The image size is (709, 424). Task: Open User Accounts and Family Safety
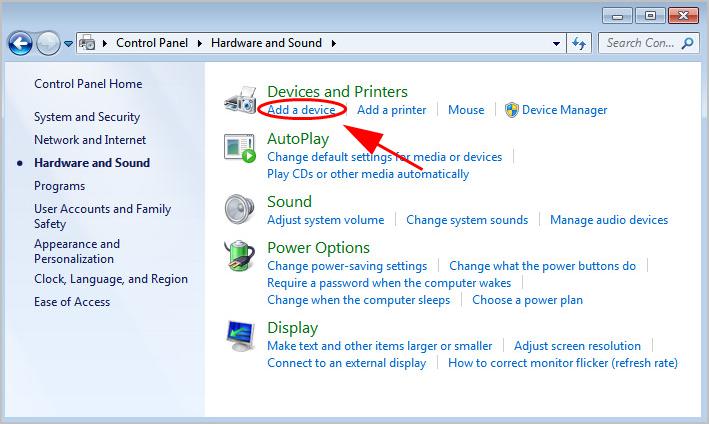pos(103,216)
